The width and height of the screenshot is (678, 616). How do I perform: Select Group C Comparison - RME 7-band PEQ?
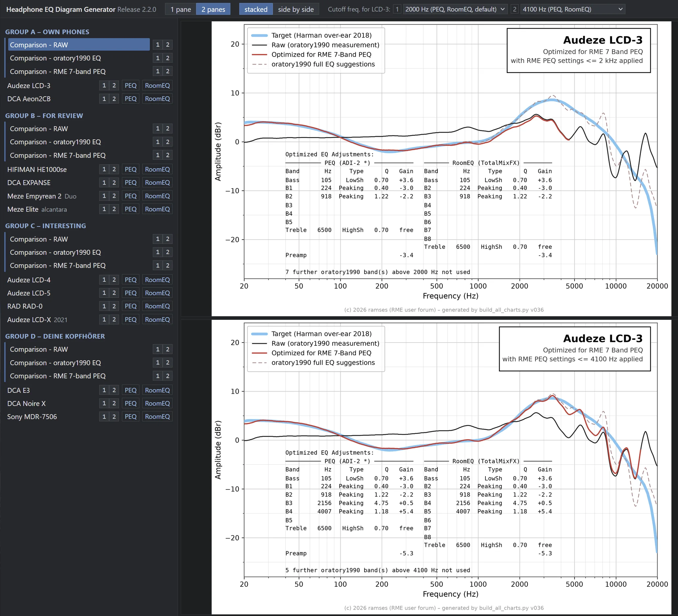[79, 266]
